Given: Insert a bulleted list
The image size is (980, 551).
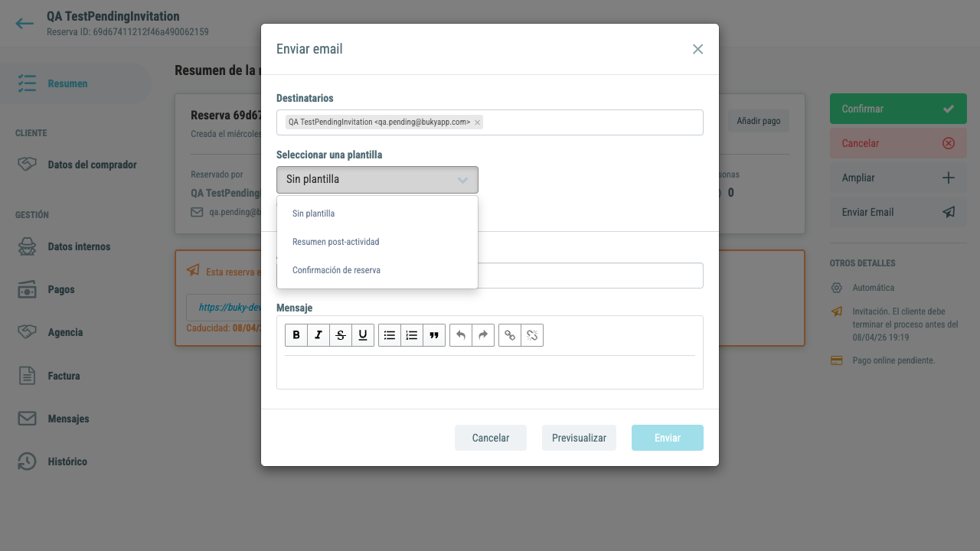Looking at the screenshot, I should point(390,335).
